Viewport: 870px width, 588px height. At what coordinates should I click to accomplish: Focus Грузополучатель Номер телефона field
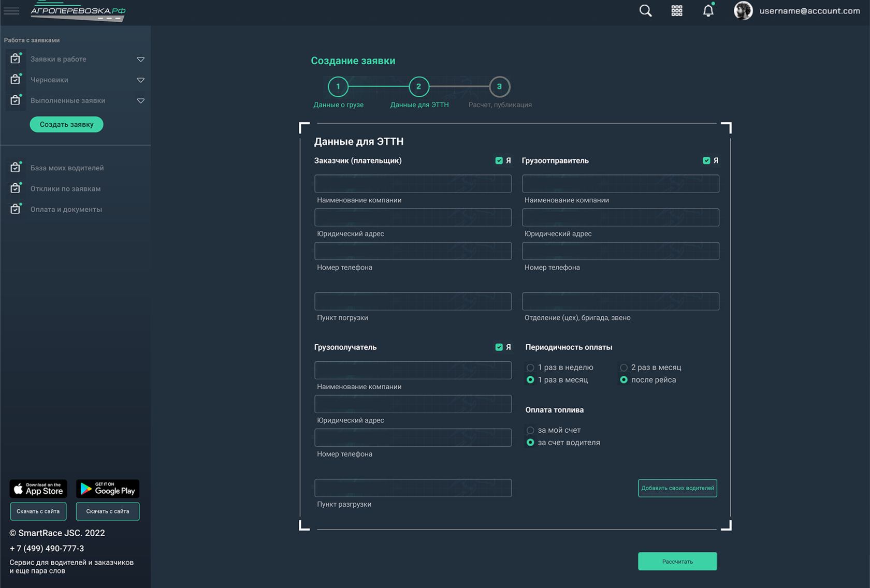pos(413,437)
